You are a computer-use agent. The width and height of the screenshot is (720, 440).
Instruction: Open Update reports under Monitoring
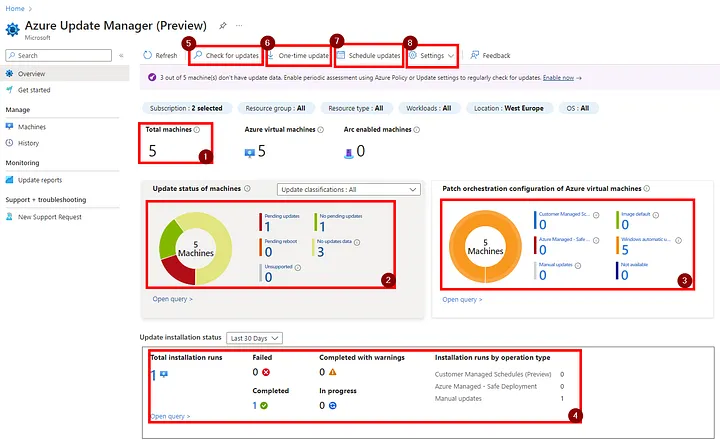39,180
